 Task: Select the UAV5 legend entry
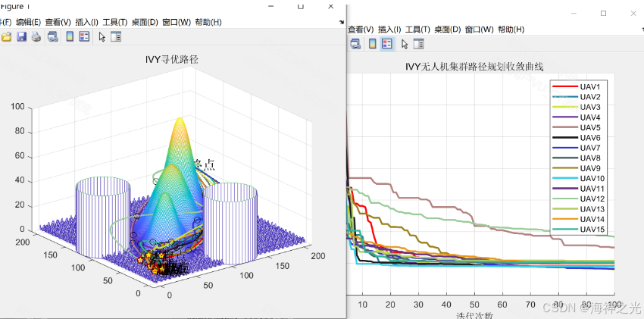(x=577, y=128)
